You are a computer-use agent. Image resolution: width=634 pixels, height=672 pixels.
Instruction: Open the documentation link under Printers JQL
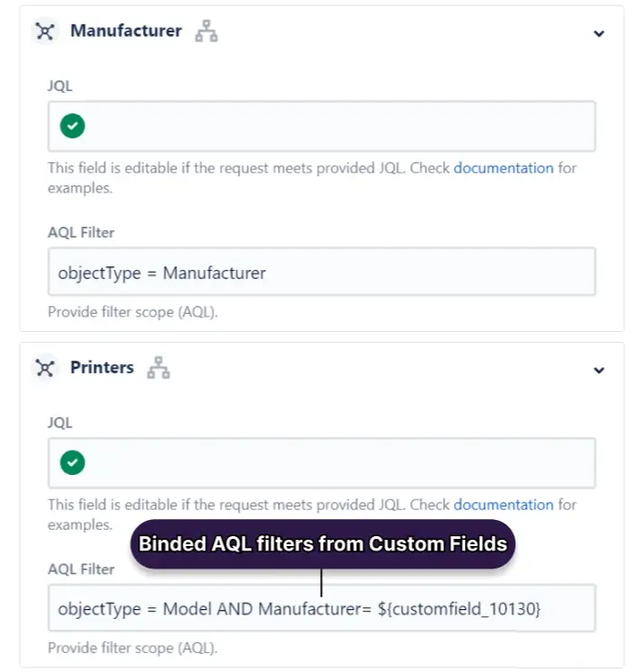coord(503,505)
